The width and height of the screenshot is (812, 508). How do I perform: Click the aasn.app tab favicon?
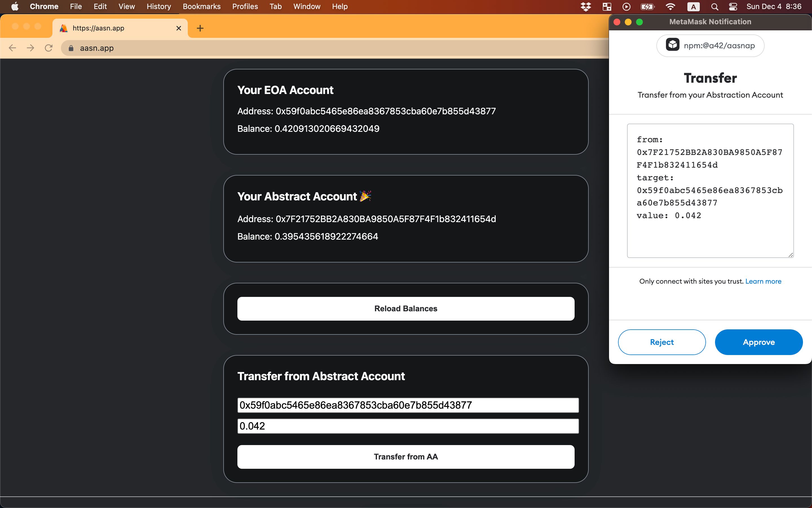coord(63,28)
